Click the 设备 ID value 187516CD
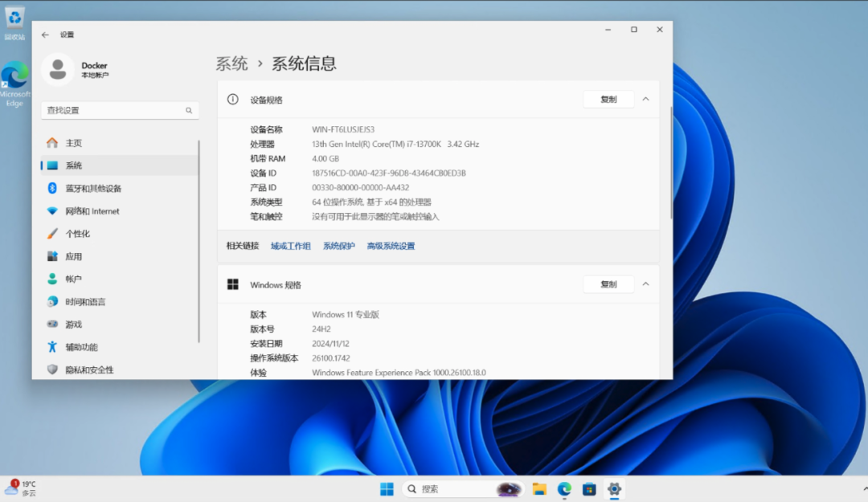Image resolution: width=868 pixels, height=502 pixels. 389,173
